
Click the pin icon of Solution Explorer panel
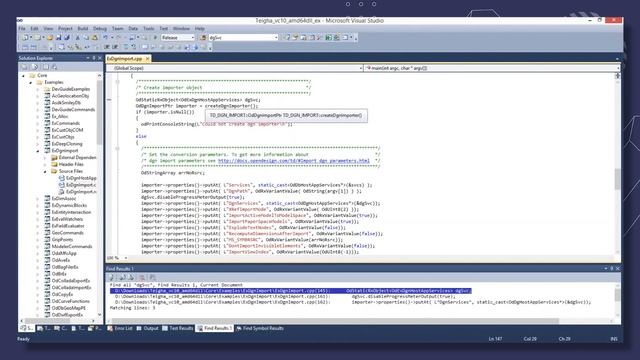pyautogui.click(x=93, y=58)
